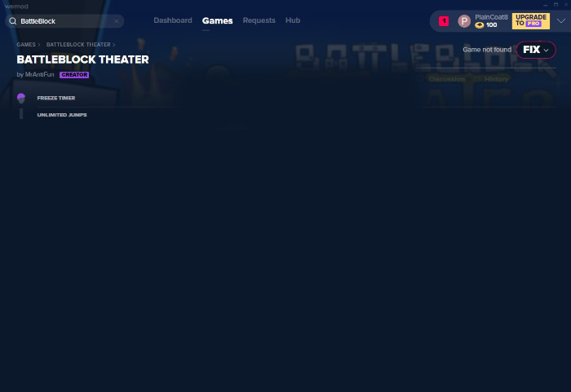Viewport: 571px width, 392px height.
Task: Maximize the WeMod window
Action: 556,5
